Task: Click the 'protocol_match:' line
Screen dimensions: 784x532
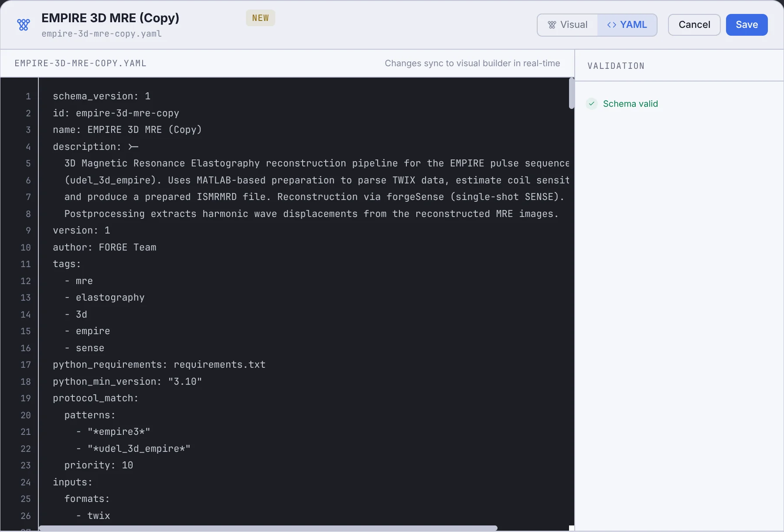Action: [x=95, y=398]
